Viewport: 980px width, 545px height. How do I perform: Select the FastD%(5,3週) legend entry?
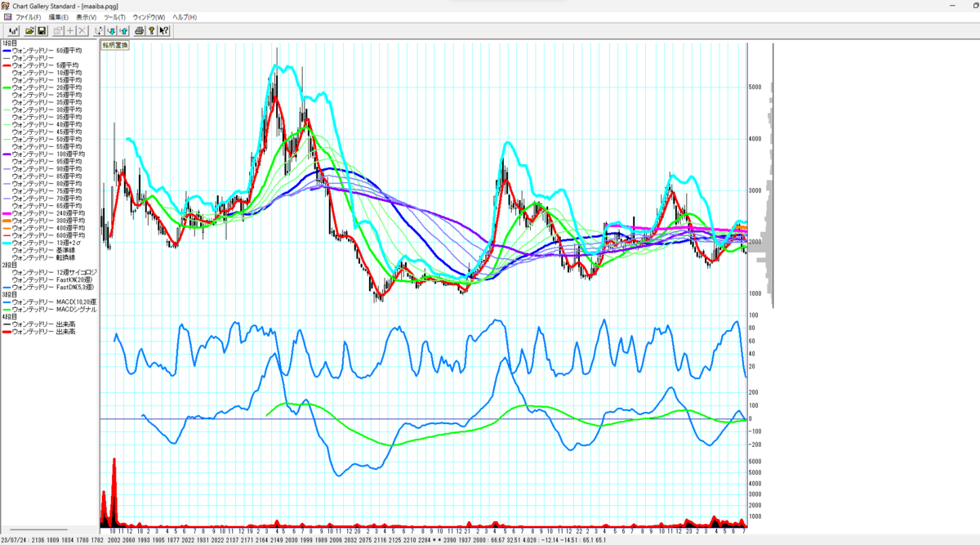pos(48,287)
